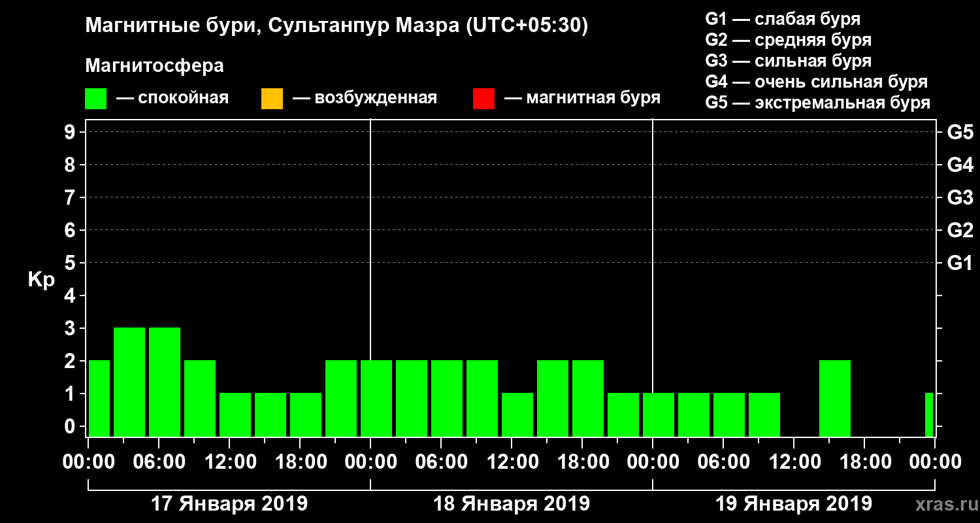Click the first bar of 17 Января (Kp 2)

tap(99, 398)
